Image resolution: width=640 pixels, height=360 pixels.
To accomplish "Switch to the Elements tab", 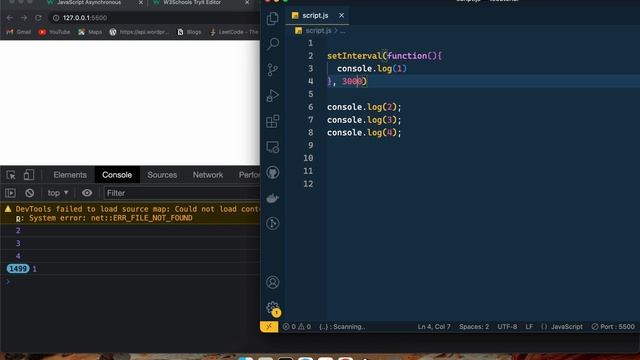I will tap(70, 175).
